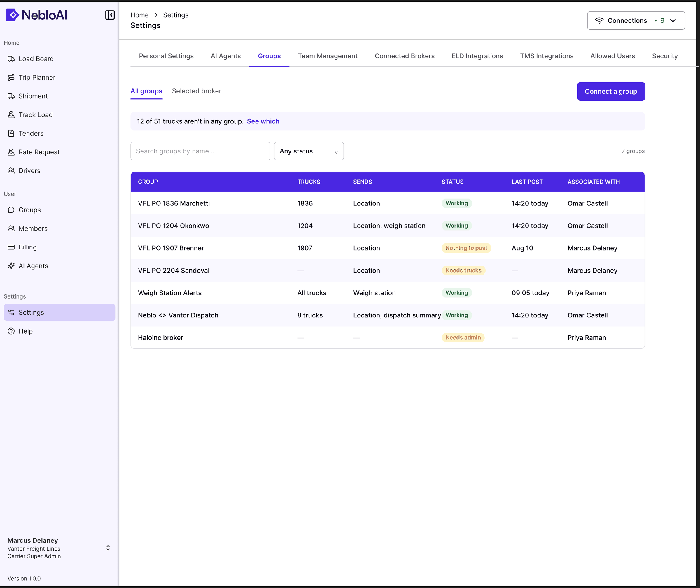Expand the Connections dropdown chevron
The image size is (700, 588).
point(673,21)
